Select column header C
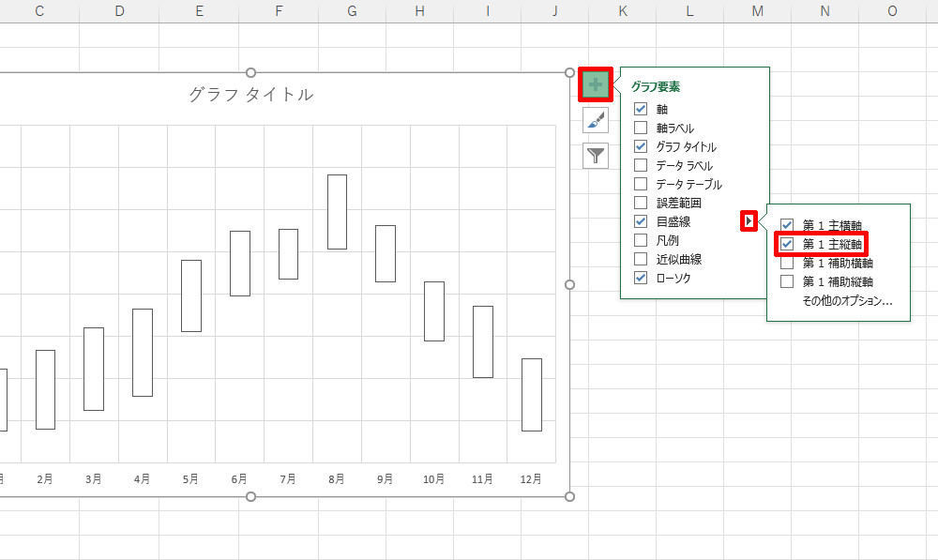938x560 pixels. click(x=39, y=10)
